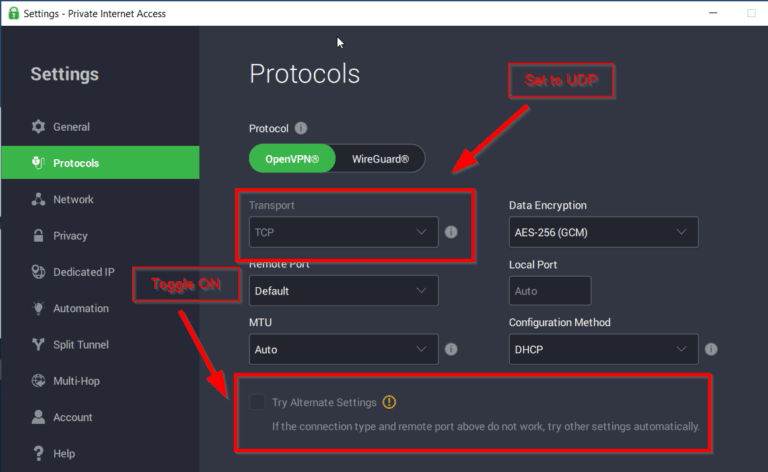Click the General gear icon in sidebar
This screenshot has height=472, width=768.
[x=38, y=127]
